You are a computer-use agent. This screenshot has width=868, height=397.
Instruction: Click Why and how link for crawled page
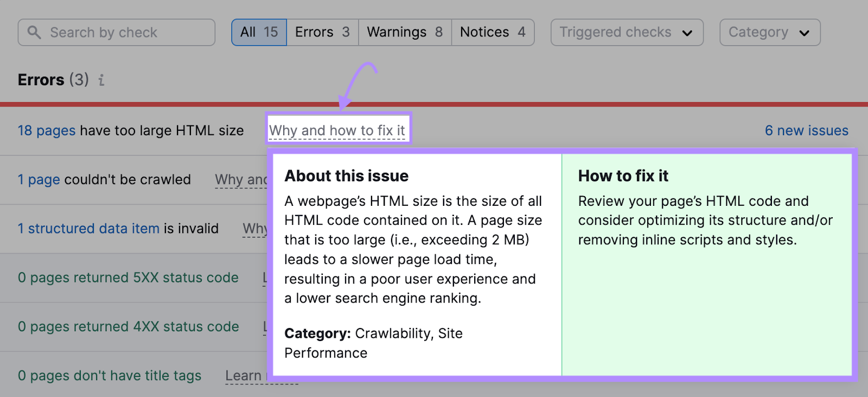(241, 180)
